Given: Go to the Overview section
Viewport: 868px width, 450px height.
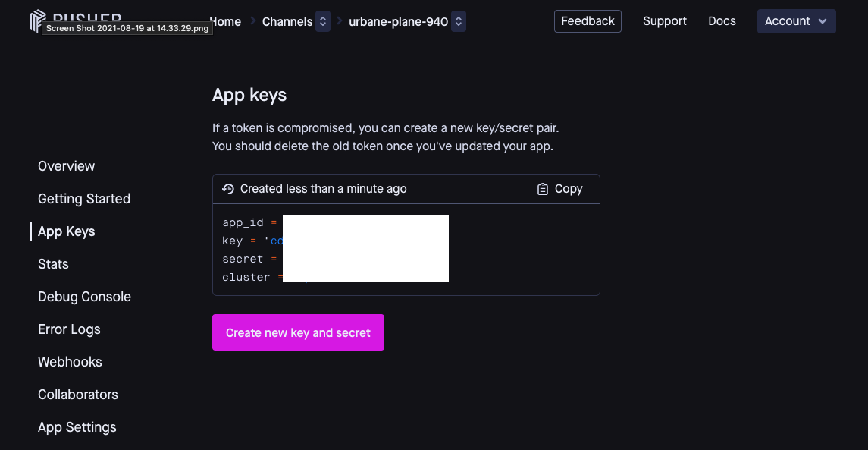Looking at the screenshot, I should [66, 165].
